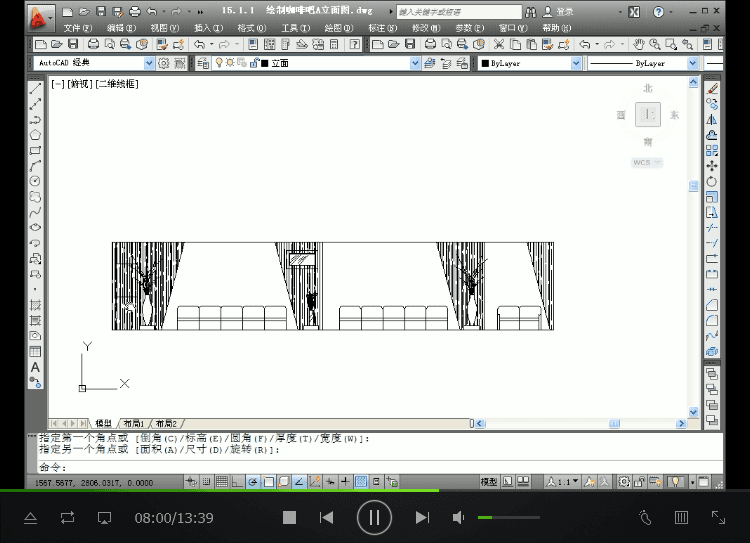Open Layer Properties Manager icon
Viewport: 750px width, 543px height.
[203, 63]
